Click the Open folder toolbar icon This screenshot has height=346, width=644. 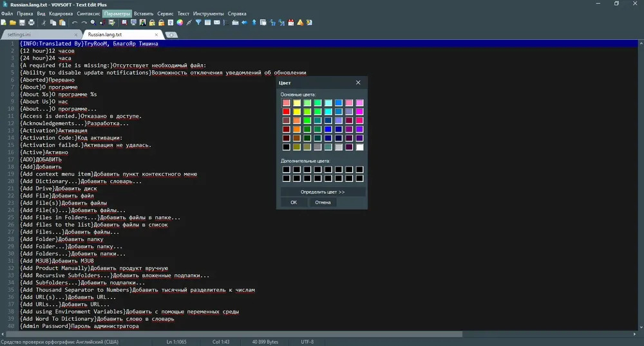(13, 23)
